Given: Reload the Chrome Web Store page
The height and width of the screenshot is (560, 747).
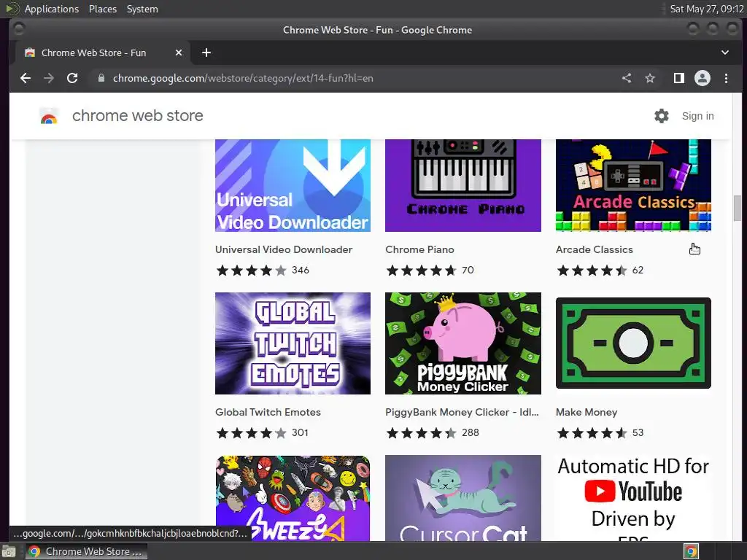Looking at the screenshot, I should point(72,78).
